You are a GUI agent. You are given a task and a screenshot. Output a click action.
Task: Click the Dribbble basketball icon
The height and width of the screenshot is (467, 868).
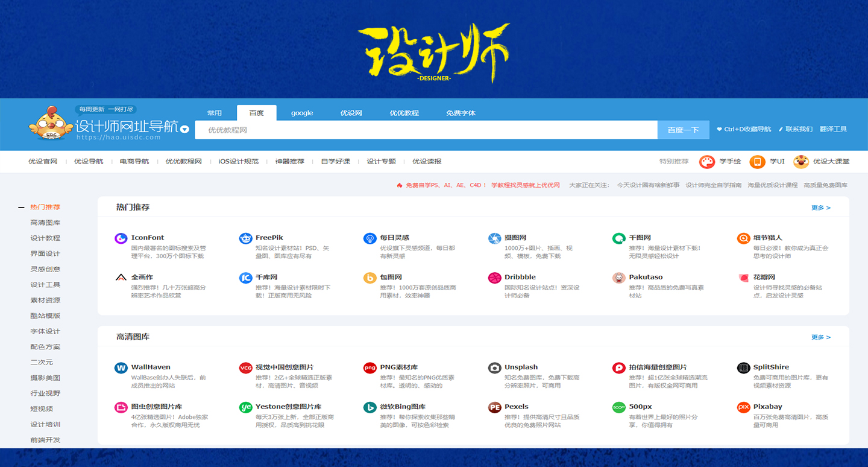pyautogui.click(x=494, y=278)
